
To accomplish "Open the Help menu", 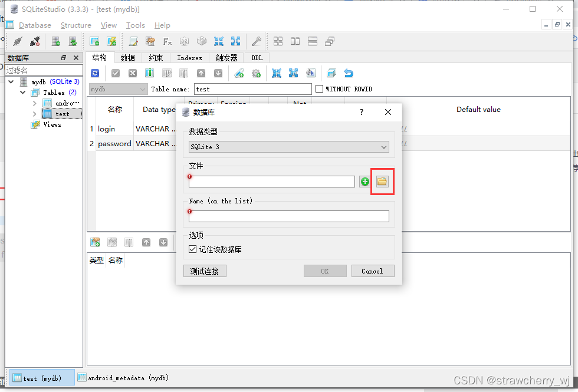I will [x=162, y=25].
